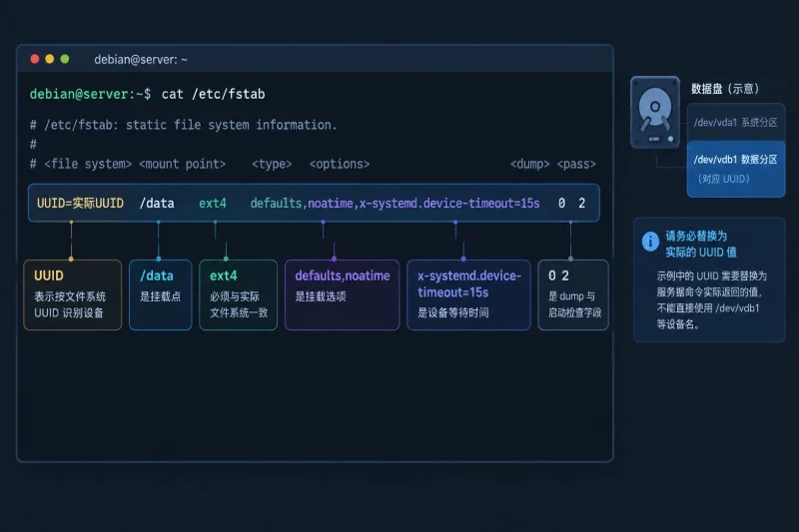Select the yellow UUID explanation card

(72, 295)
